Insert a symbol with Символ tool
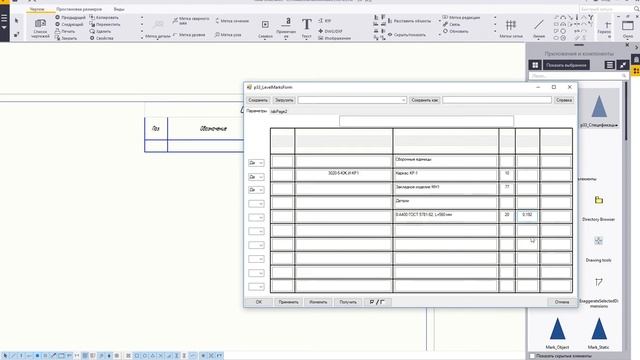Image resolution: width=640 pixels, height=360 pixels. coord(265,28)
